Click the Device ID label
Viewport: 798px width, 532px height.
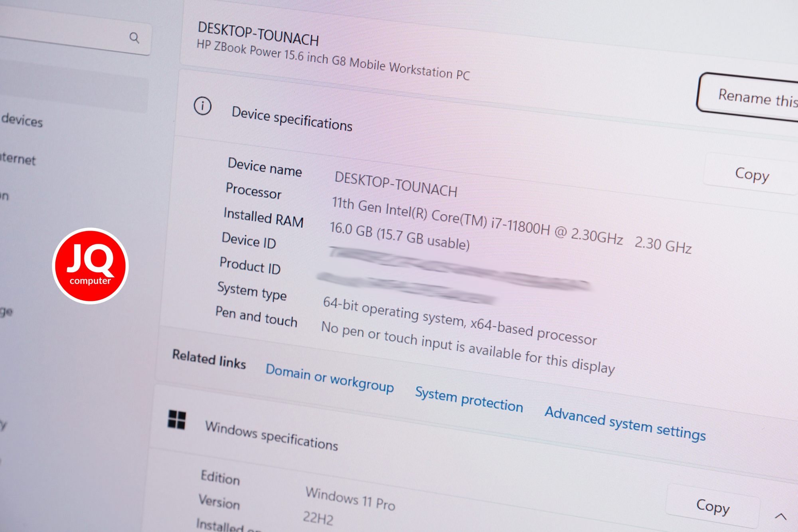(249, 241)
